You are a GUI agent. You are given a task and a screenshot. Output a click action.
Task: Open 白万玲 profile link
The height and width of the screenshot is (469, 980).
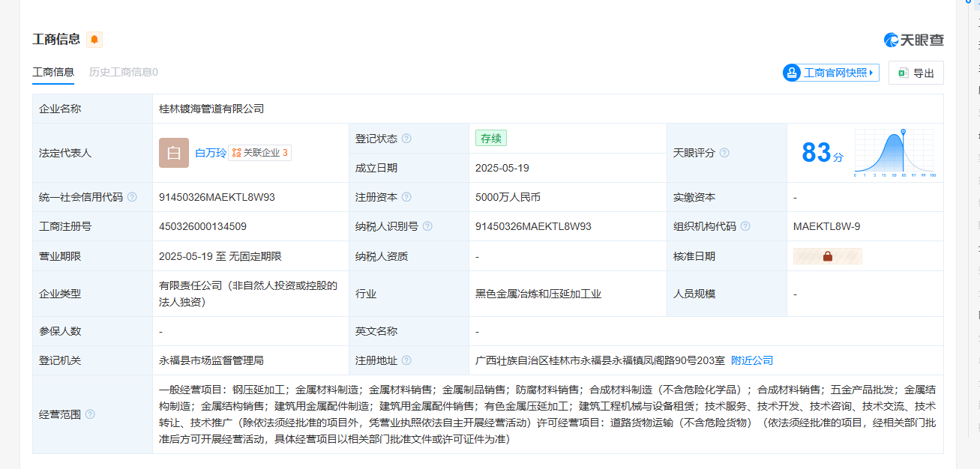211,153
